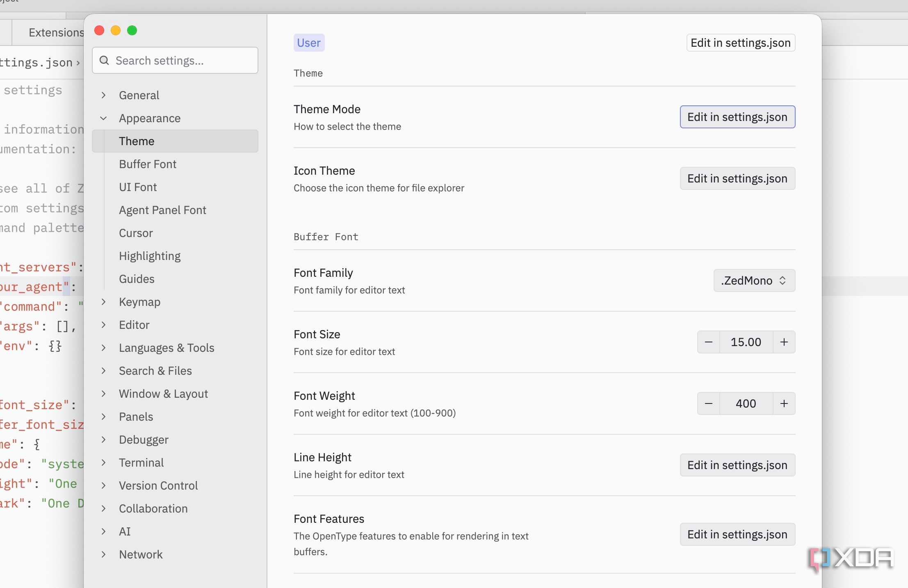Edit Font Features in settings.json
This screenshot has height=588, width=908.
737,534
